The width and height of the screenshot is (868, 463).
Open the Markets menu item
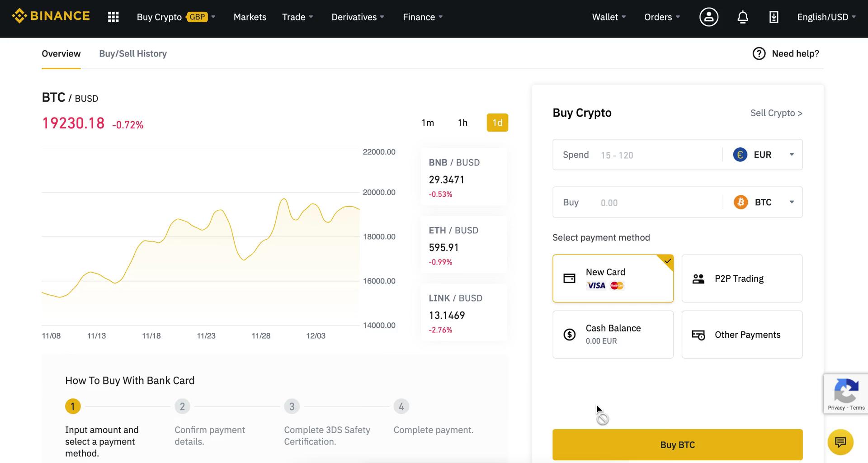(250, 17)
